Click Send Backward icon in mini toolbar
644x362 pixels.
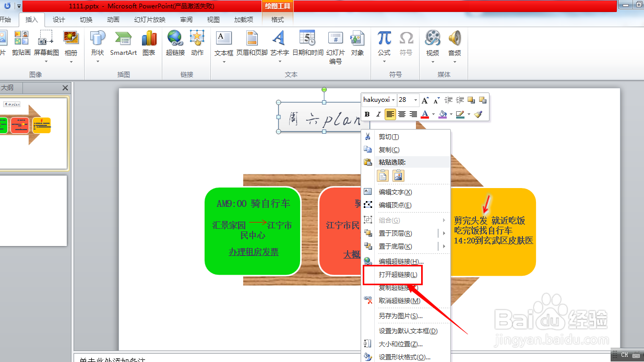pyautogui.click(x=483, y=100)
